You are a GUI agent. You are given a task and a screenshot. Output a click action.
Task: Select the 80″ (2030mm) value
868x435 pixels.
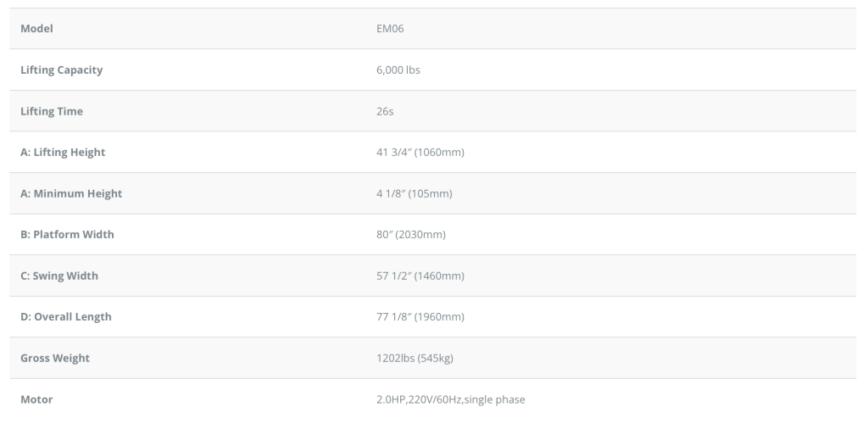point(410,235)
